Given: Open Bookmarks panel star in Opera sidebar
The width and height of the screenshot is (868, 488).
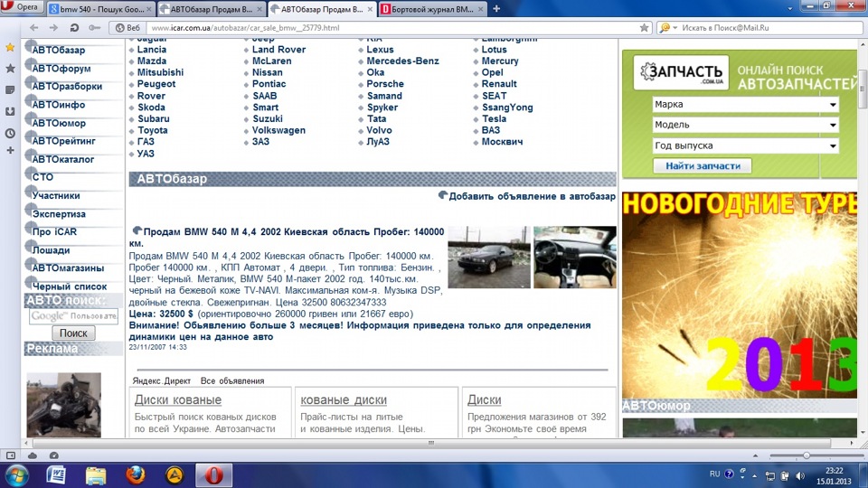Looking at the screenshot, I should point(10,48).
